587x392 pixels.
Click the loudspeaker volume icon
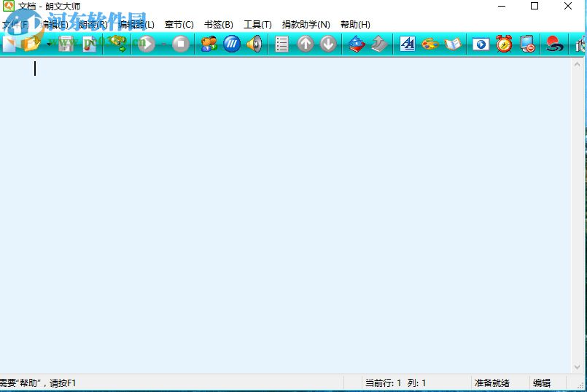254,44
